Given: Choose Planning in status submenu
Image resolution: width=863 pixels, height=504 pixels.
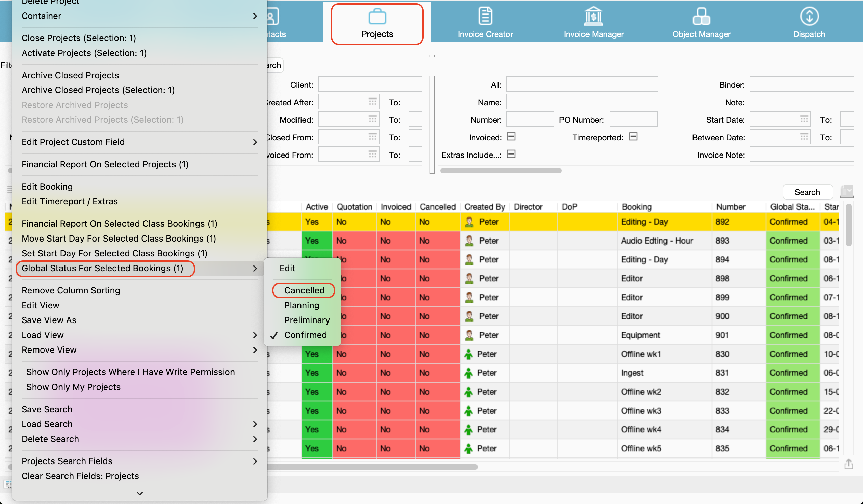Looking at the screenshot, I should point(302,305).
